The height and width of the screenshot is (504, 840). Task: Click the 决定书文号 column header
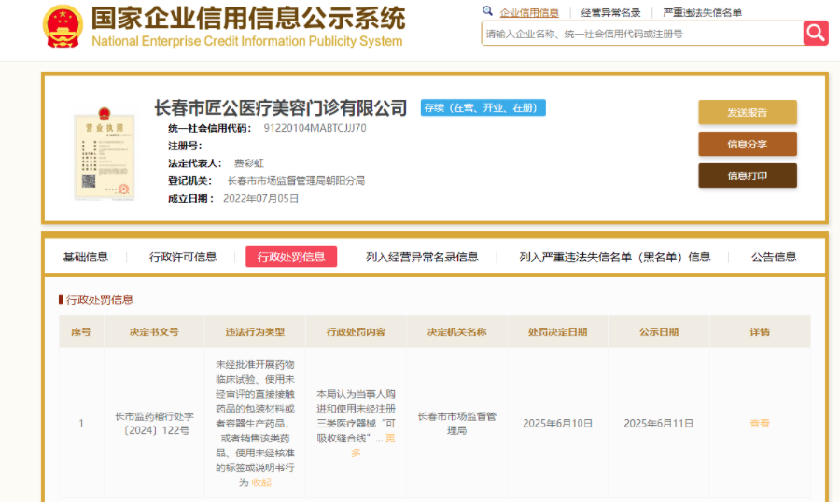(x=154, y=332)
